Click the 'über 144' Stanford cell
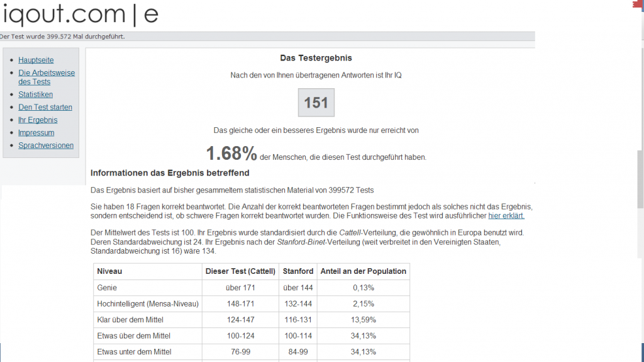The width and height of the screenshot is (644, 362). 298,288
